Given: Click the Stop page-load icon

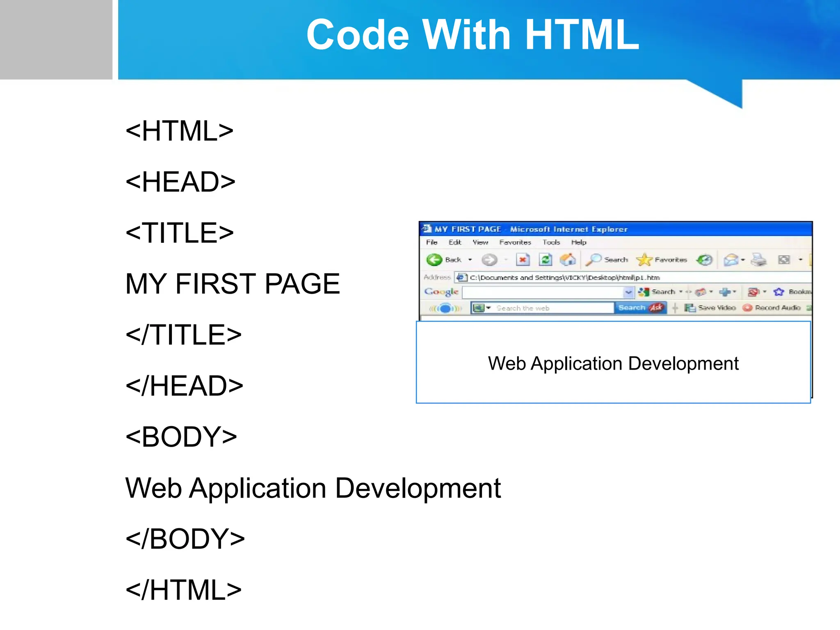Looking at the screenshot, I should click(523, 260).
